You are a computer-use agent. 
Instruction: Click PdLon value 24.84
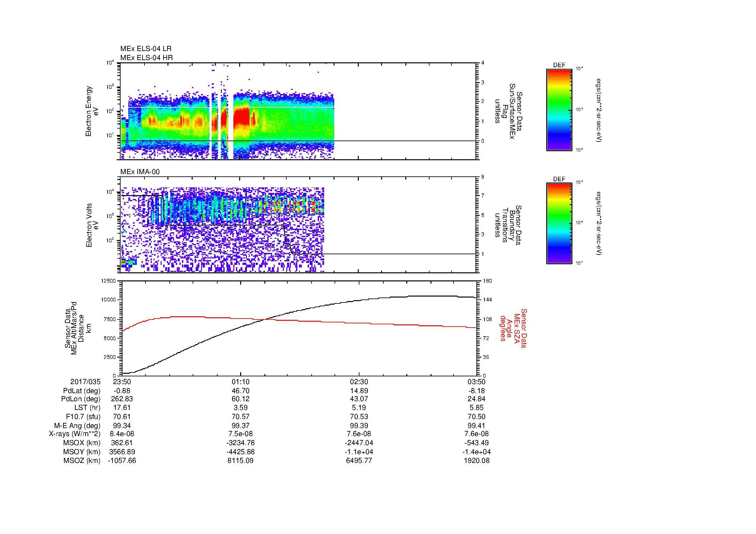[x=477, y=399]
